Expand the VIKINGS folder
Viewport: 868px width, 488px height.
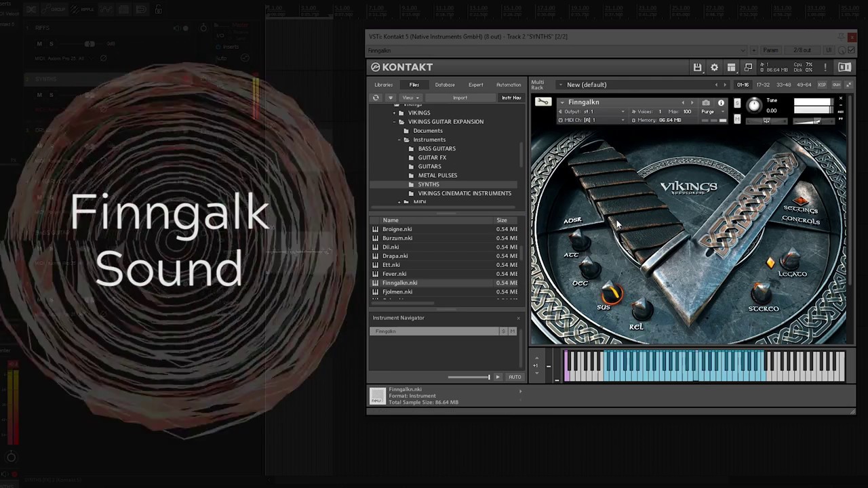coord(394,113)
